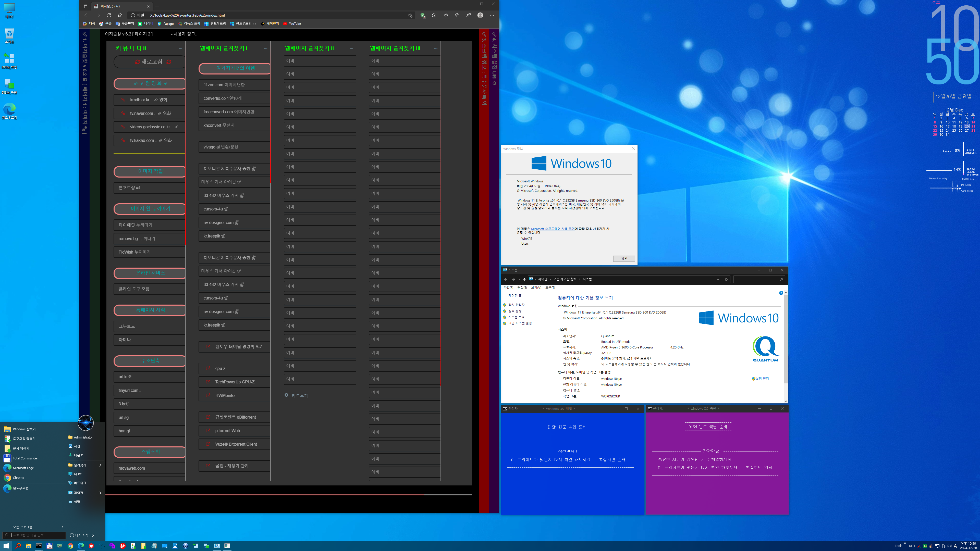980x551 pixels.
Task: Open 도구(T) menu in 시스템 window
Action: pos(550,287)
